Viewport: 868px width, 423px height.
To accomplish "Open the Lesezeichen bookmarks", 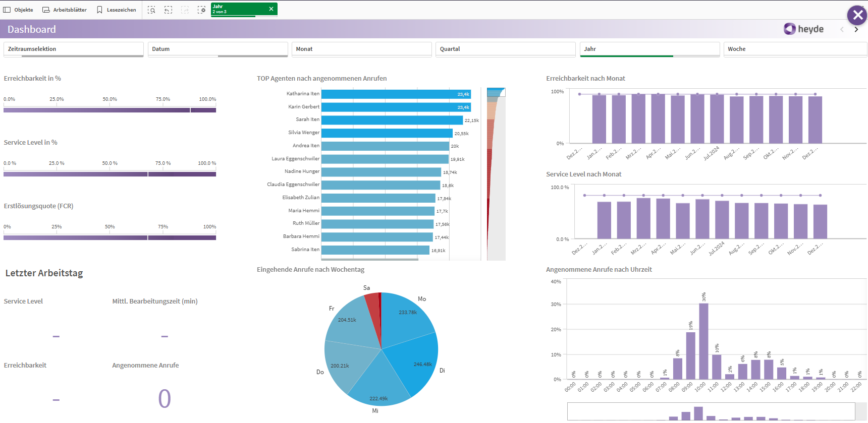I will tap(116, 10).
